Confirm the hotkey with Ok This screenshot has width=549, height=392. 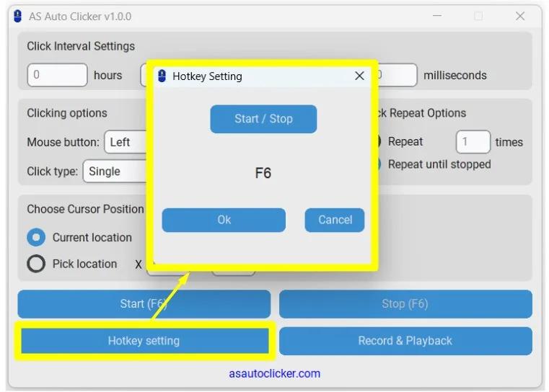tap(224, 220)
